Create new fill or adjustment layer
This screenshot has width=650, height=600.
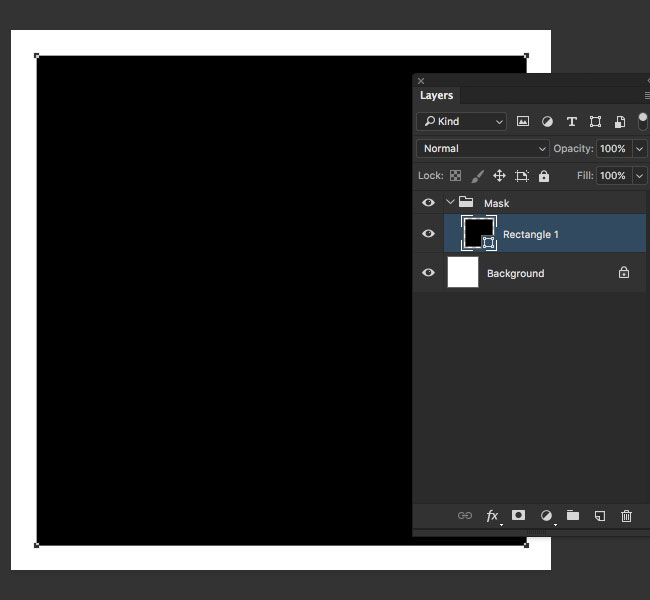coord(547,516)
